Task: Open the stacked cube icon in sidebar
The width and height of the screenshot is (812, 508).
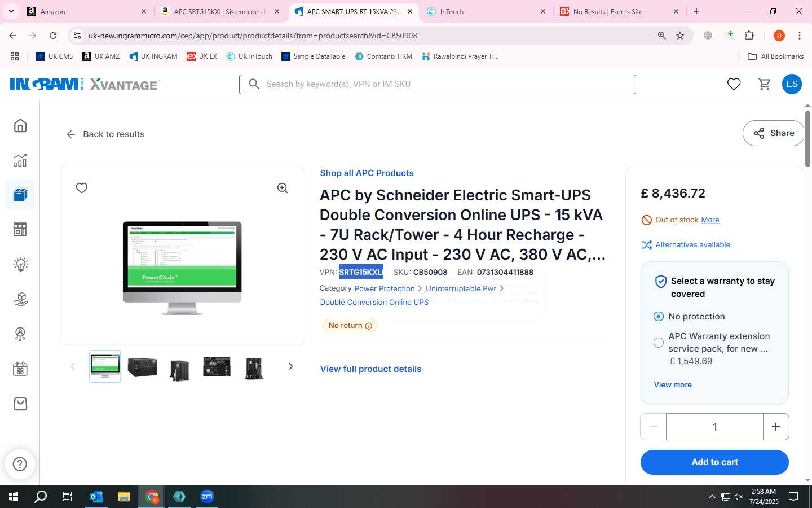Action: (20, 299)
